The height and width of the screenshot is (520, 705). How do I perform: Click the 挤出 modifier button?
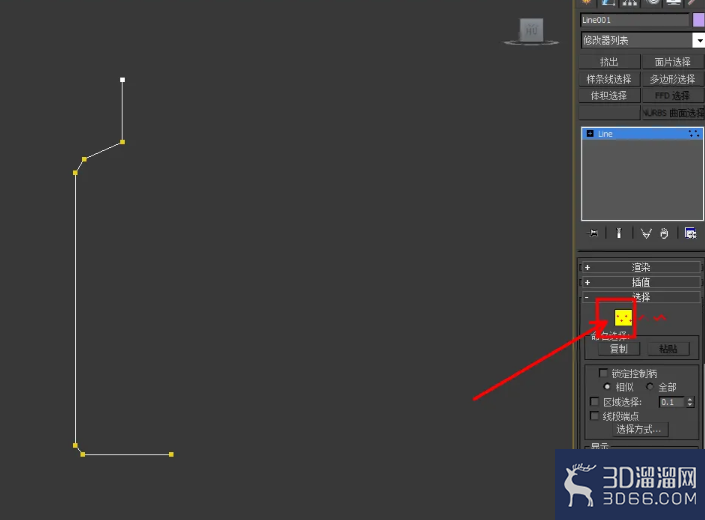(x=609, y=62)
